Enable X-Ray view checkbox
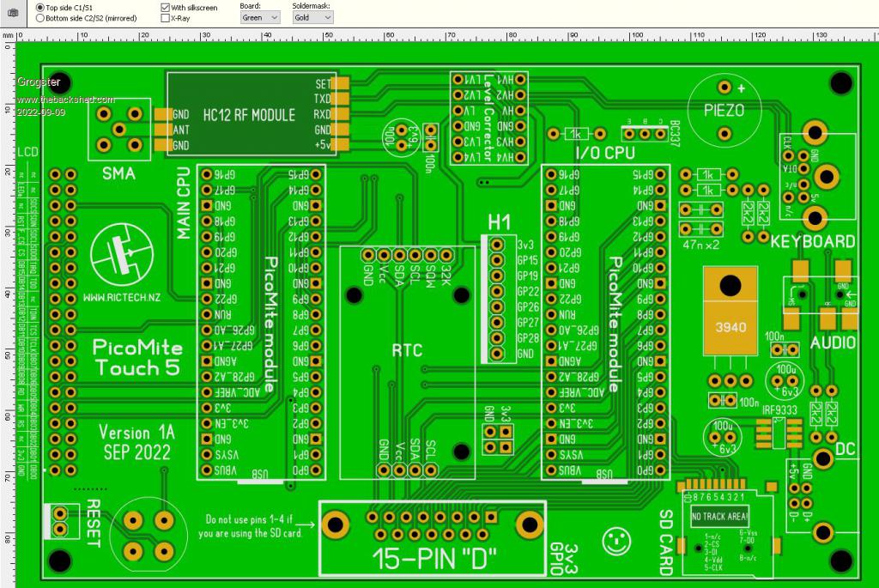 (166, 17)
